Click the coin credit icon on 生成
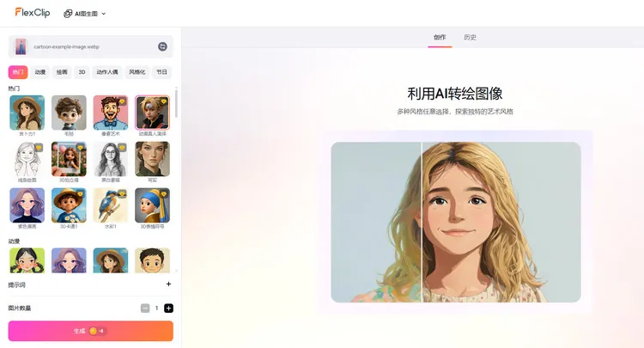Image resolution: width=644 pixels, height=348 pixels. pos(94,331)
